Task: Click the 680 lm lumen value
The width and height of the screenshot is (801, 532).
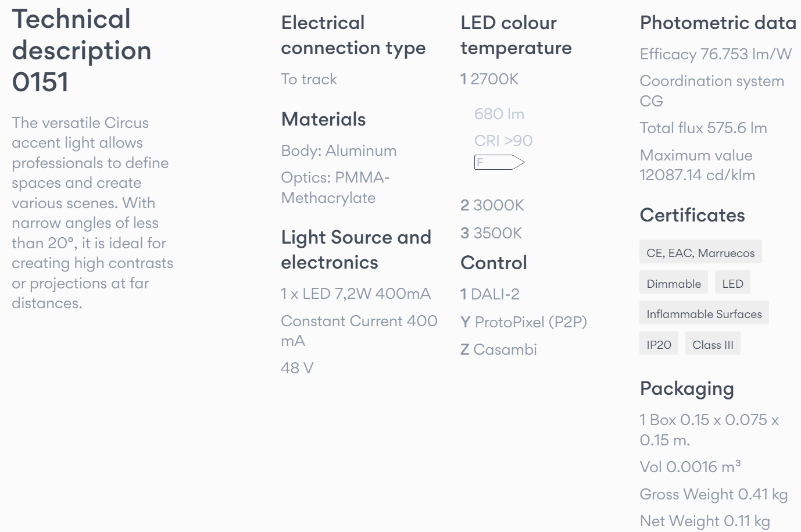Action: point(499,114)
